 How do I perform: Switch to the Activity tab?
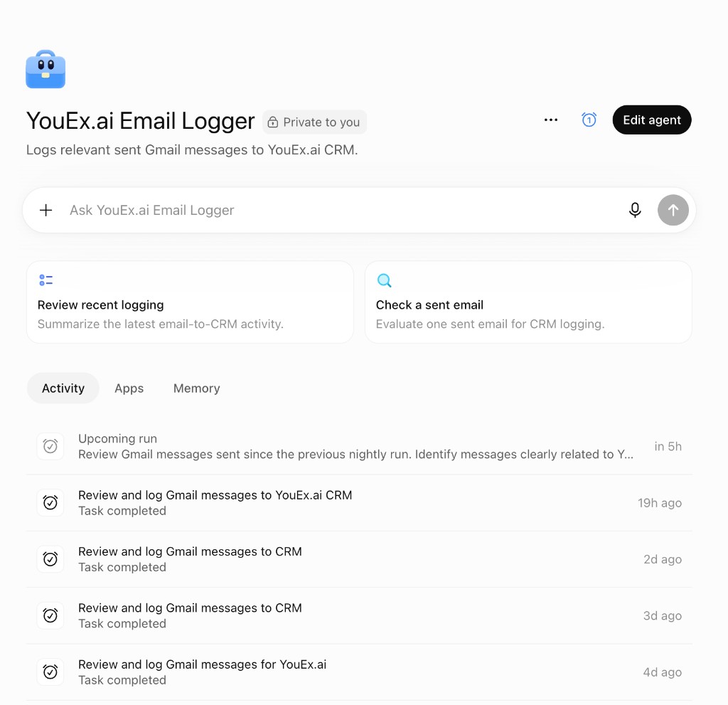[63, 388]
